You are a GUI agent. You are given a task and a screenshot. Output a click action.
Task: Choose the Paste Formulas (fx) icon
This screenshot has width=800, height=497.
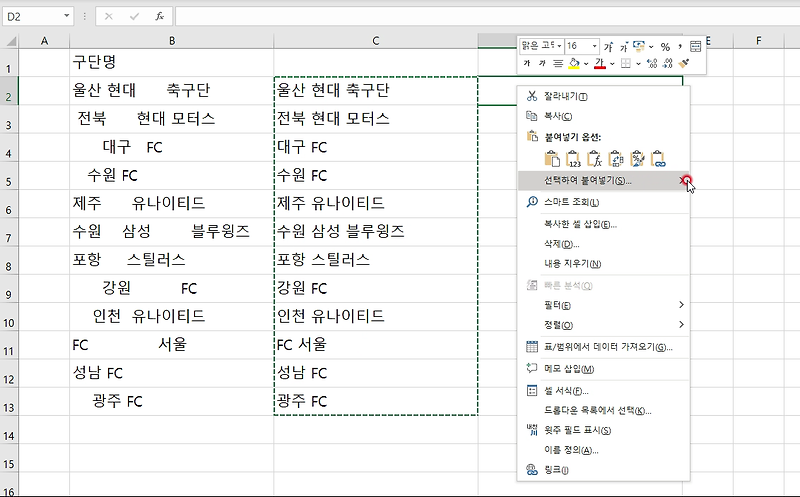click(594, 159)
